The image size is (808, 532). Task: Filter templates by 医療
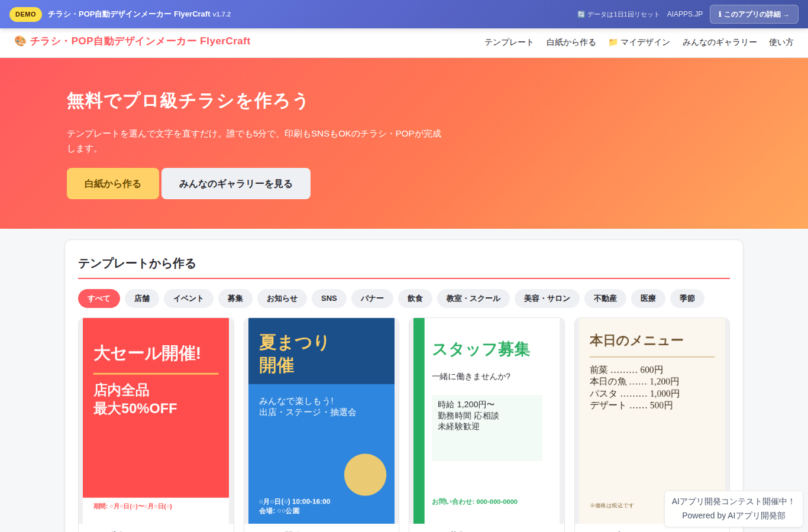(x=648, y=299)
